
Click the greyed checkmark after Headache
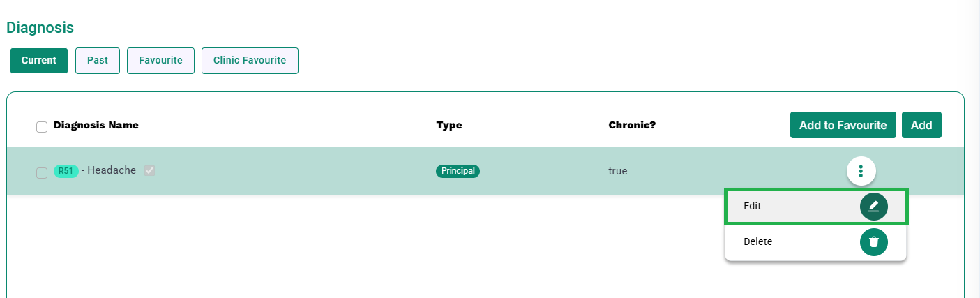pyautogui.click(x=149, y=170)
